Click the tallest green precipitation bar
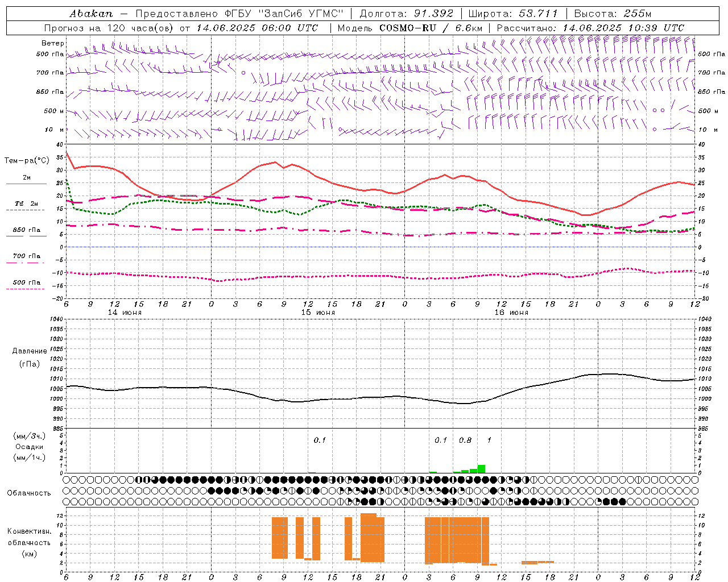Viewport: 728px width, 582px height. tap(481, 469)
